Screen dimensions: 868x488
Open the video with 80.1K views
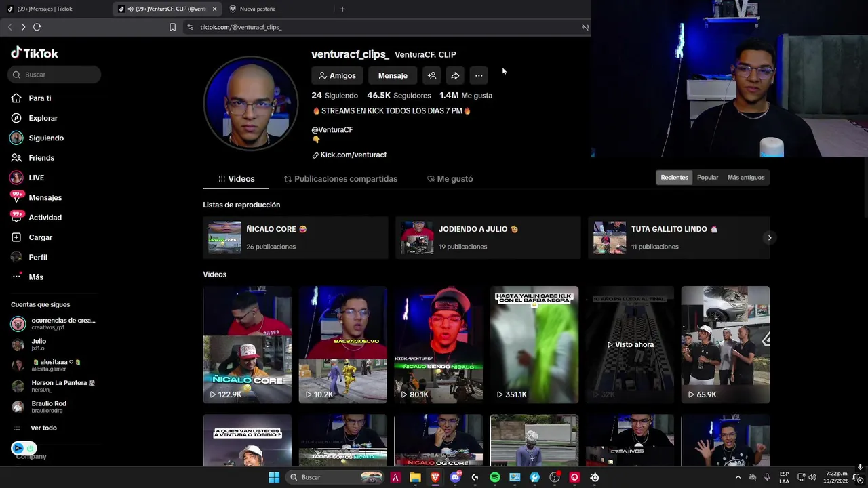point(439,344)
